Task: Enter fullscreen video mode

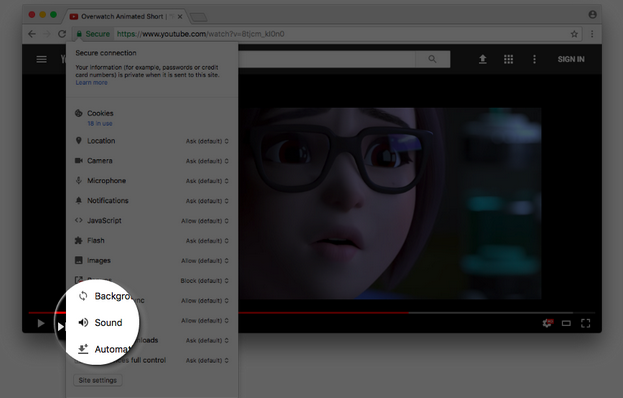Action: point(586,323)
